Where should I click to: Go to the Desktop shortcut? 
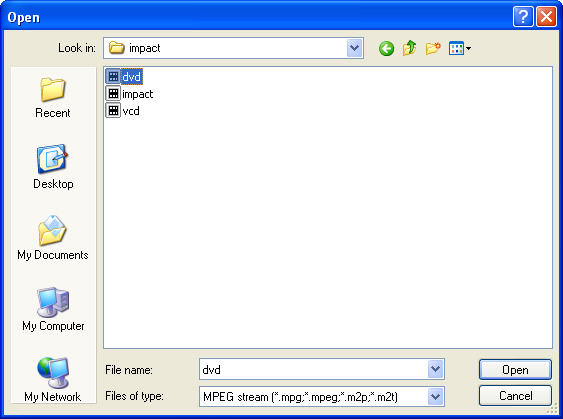pyautogui.click(x=53, y=167)
